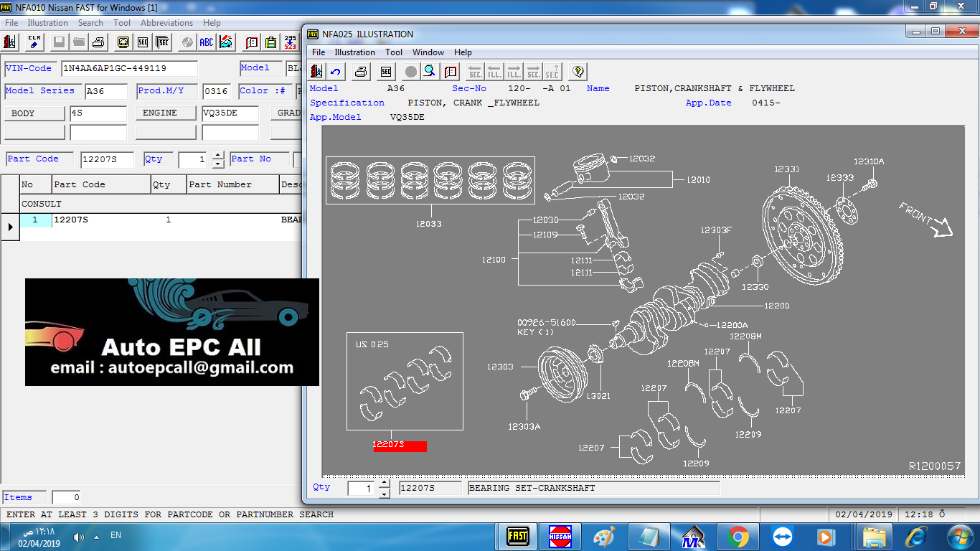The image size is (980, 551).
Task: Click the yellow help question icon in the ILLUSTRATION toolbar
Action: pyautogui.click(x=578, y=71)
